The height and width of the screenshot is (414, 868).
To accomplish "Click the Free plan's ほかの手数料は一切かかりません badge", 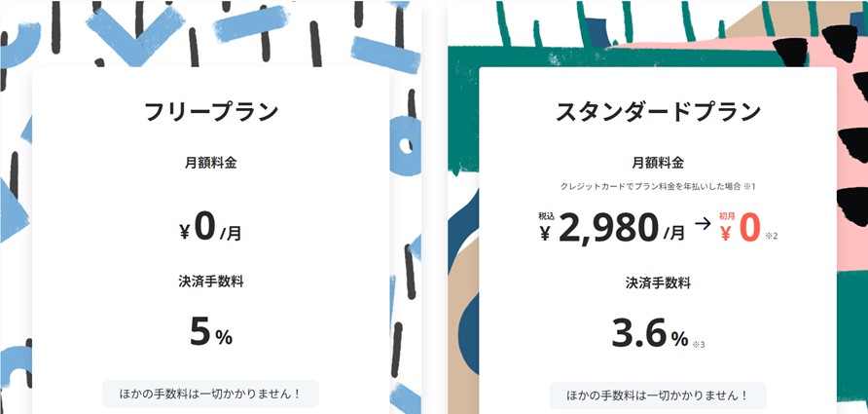I will (210, 395).
